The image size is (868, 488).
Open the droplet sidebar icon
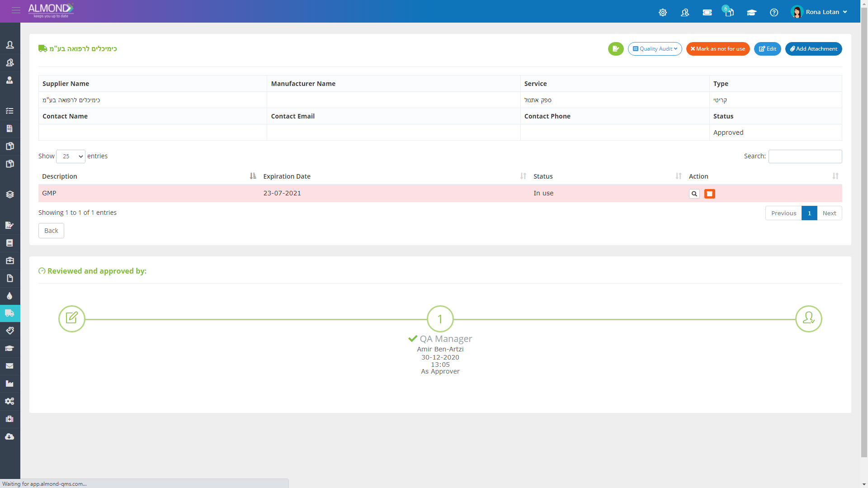click(9, 296)
